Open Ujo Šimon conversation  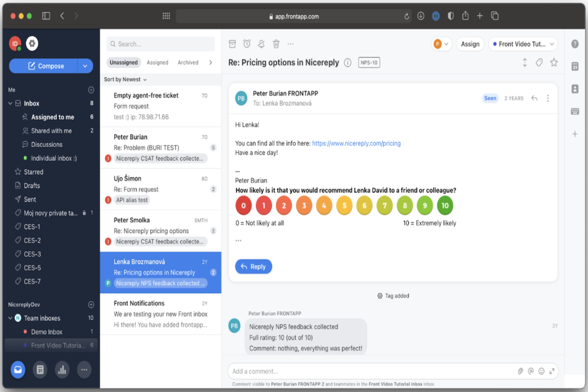click(x=161, y=189)
